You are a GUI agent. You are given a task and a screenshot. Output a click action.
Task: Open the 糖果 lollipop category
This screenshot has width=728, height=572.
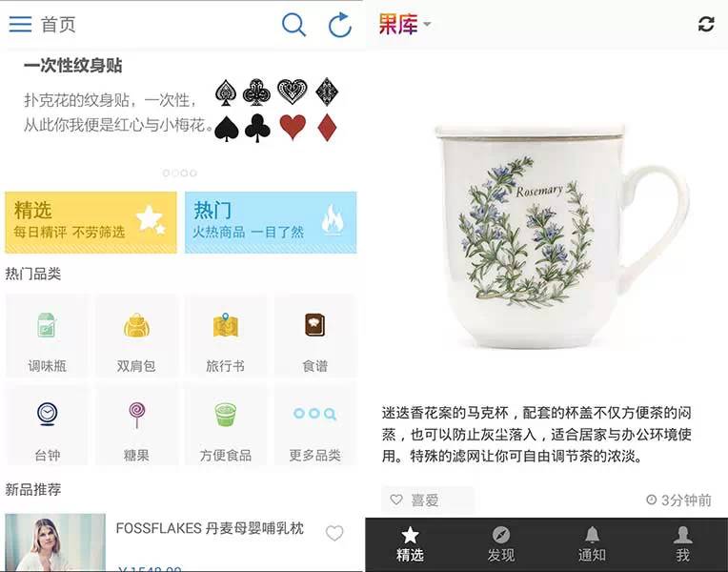[x=136, y=424]
